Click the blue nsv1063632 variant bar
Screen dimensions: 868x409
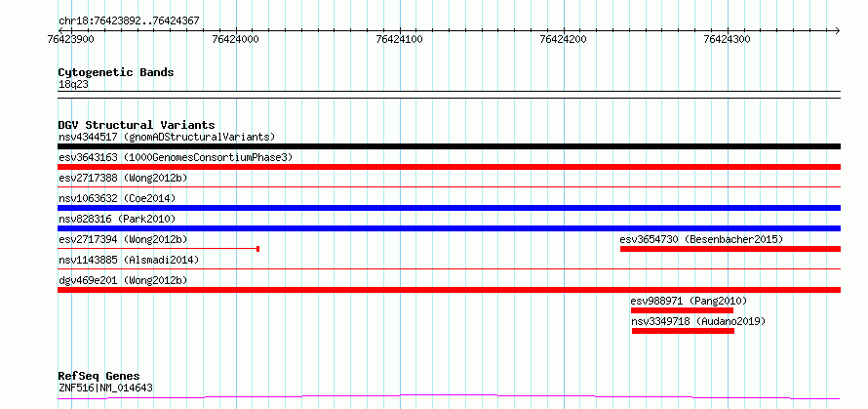pos(449,208)
